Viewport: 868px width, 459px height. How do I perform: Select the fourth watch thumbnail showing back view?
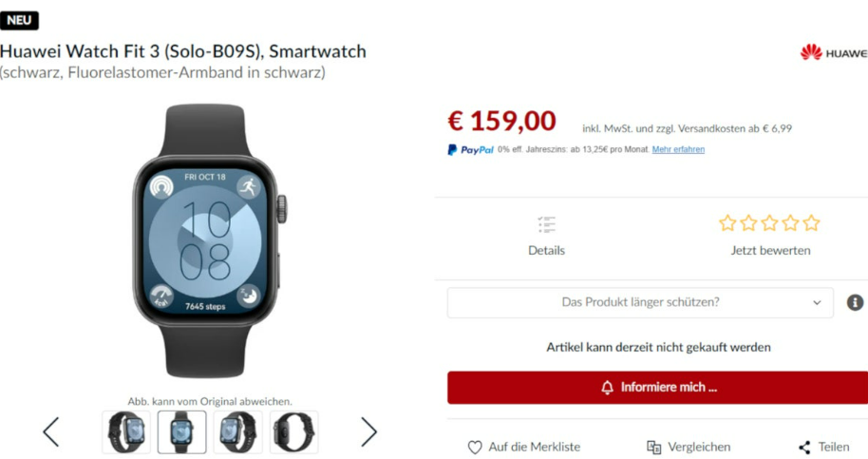click(294, 431)
